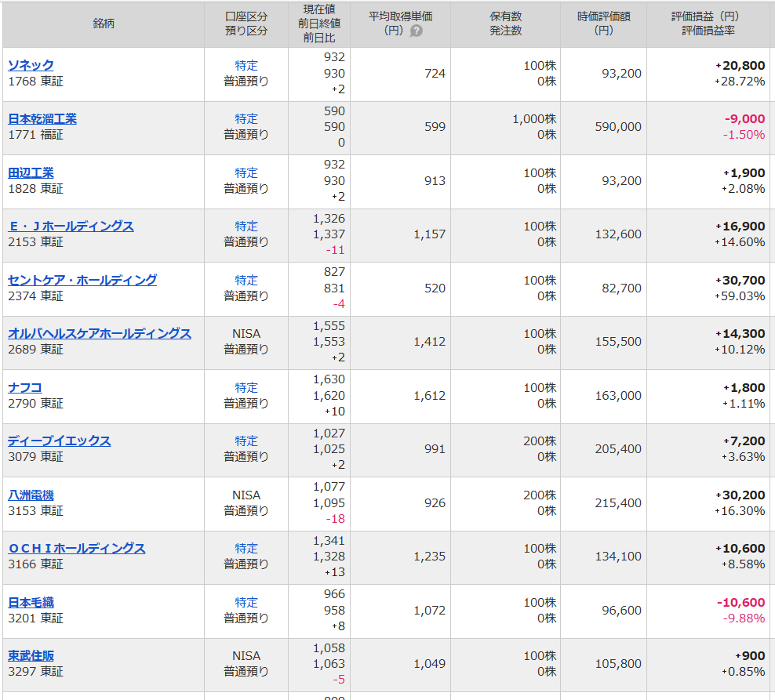Click the +59.03% gain rate

point(740,296)
